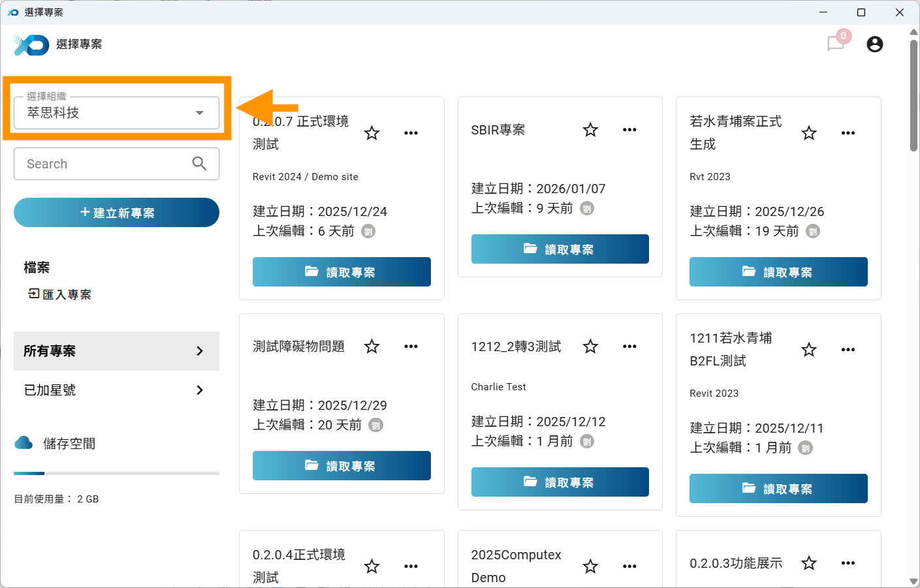Open more options for SBIR專案
Screen dimensions: 920x588
(629, 130)
